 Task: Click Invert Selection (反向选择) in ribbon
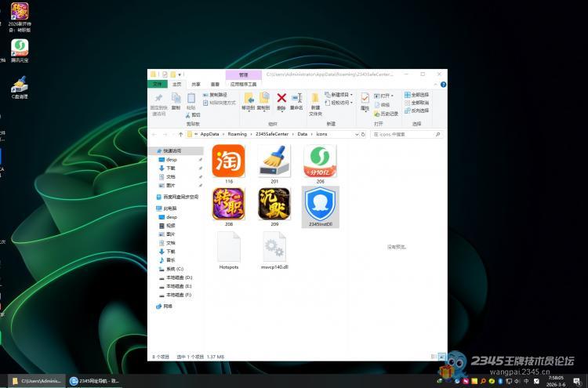coord(419,111)
